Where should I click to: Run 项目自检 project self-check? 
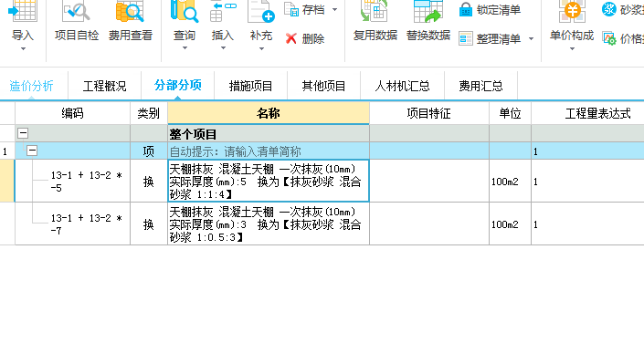click(x=77, y=20)
